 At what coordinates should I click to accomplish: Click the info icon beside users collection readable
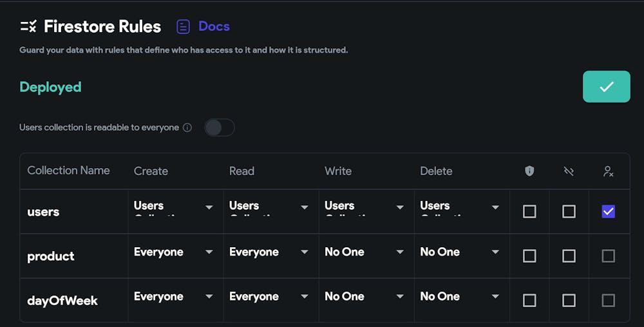click(187, 127)
